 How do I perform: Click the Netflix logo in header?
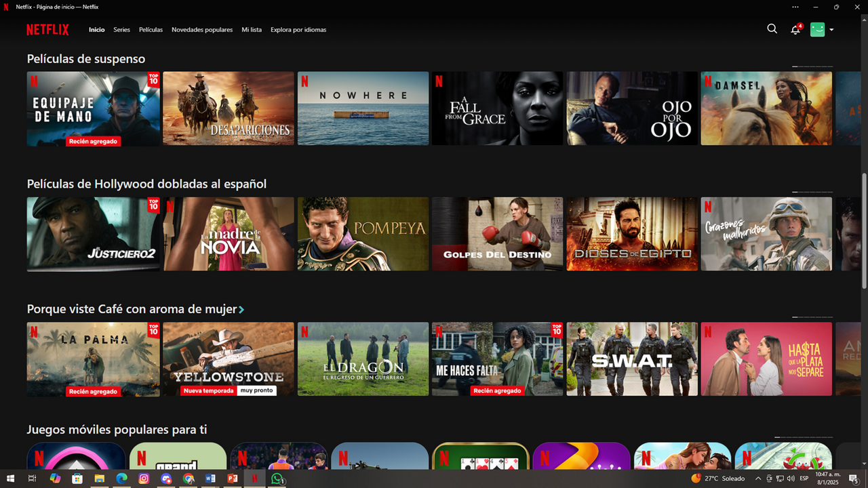pos(47,30)
